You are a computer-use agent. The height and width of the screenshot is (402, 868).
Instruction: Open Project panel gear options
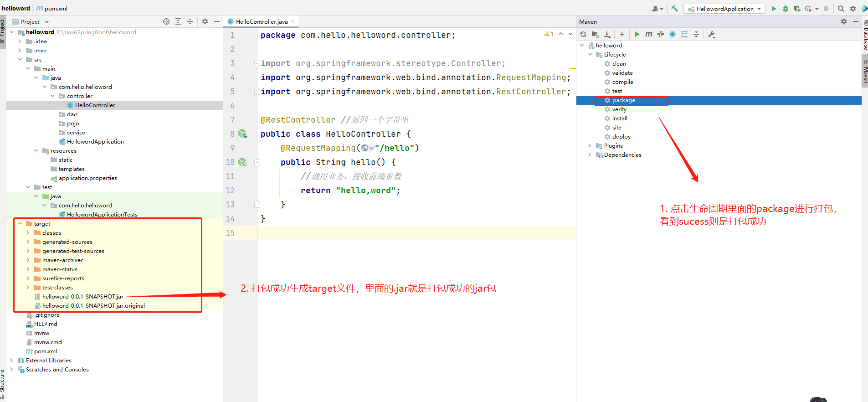click(x=205, y=21)
